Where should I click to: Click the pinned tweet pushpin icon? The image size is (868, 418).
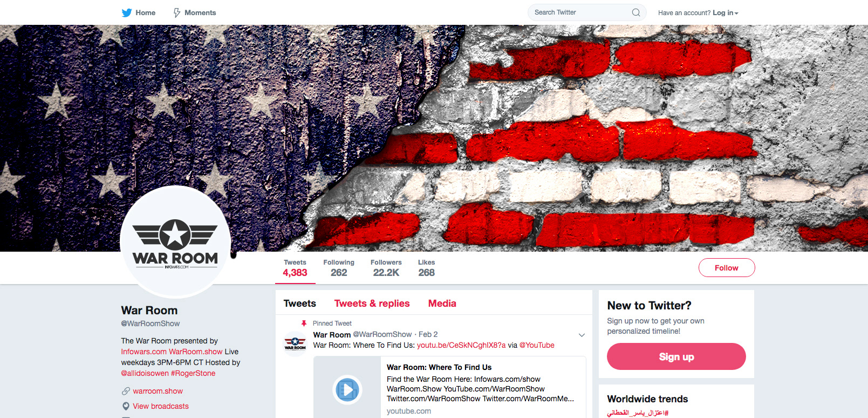pos(304,323)
